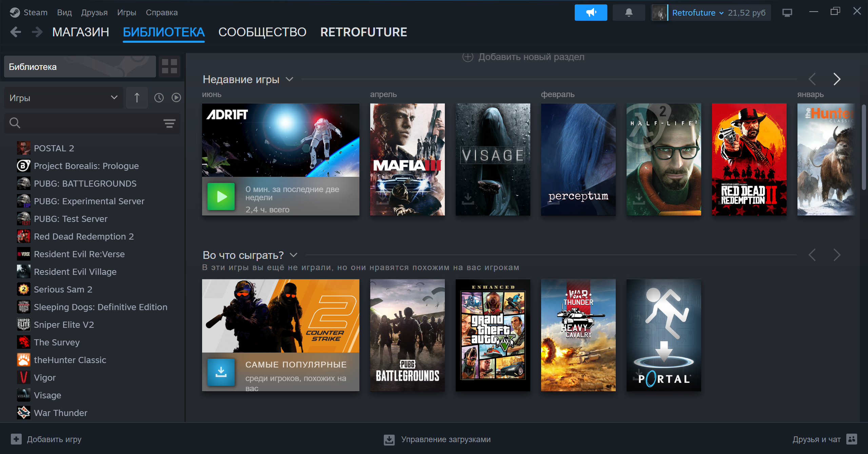
Task: Open the Игры menu
Action: [127, 13]
